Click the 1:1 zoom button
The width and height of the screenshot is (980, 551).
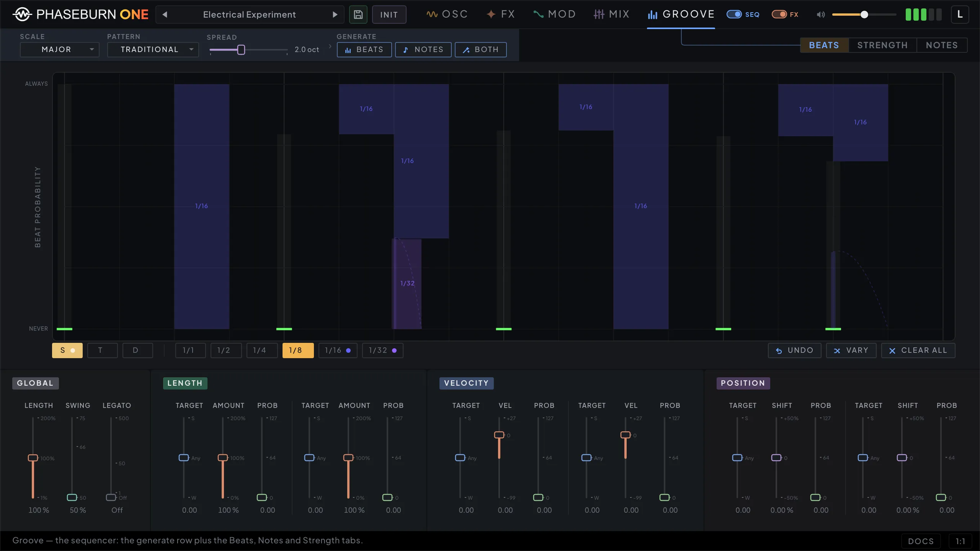pyautogui.click(x=960, y=541)
